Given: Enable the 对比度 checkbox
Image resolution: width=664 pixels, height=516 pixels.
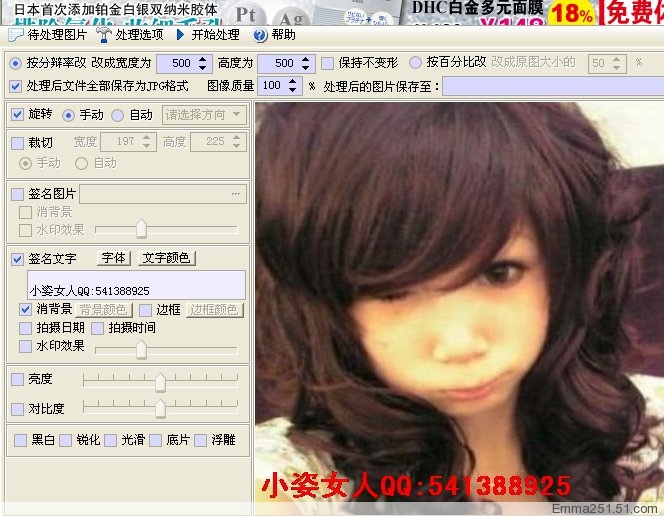Looking at the screenshot, I should pos(17,409).
